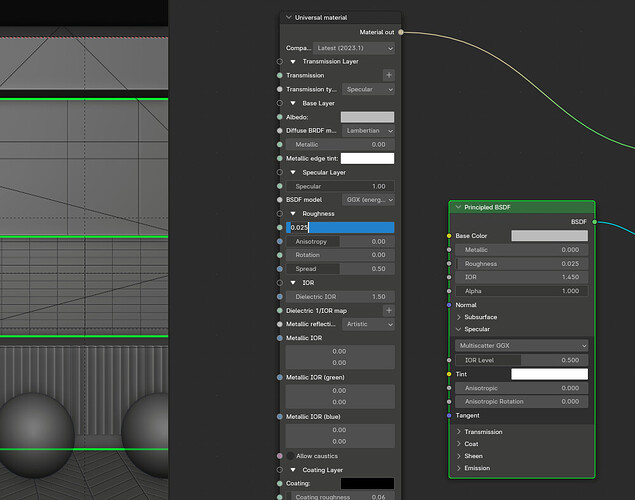The width and height of the screenshot is (635, 500).
Task: Click the Metallic IOR (green) first value
Action: point(340,391)
